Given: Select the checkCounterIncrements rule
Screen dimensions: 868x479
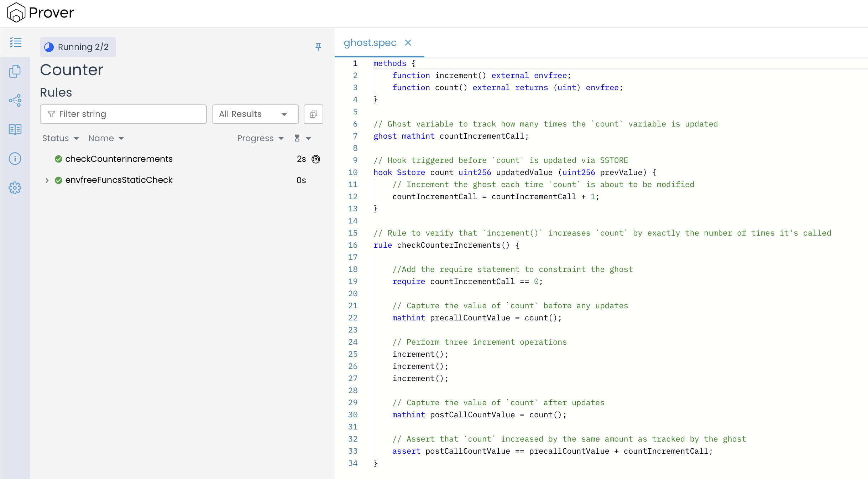Looking at the screenshot, I should (119, 159).
